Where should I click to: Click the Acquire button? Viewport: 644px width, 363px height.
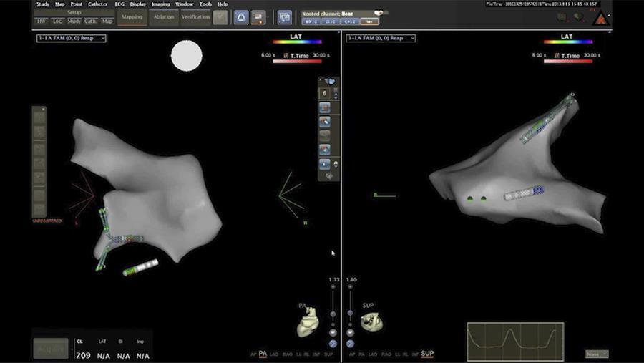(x=51, y=349)
